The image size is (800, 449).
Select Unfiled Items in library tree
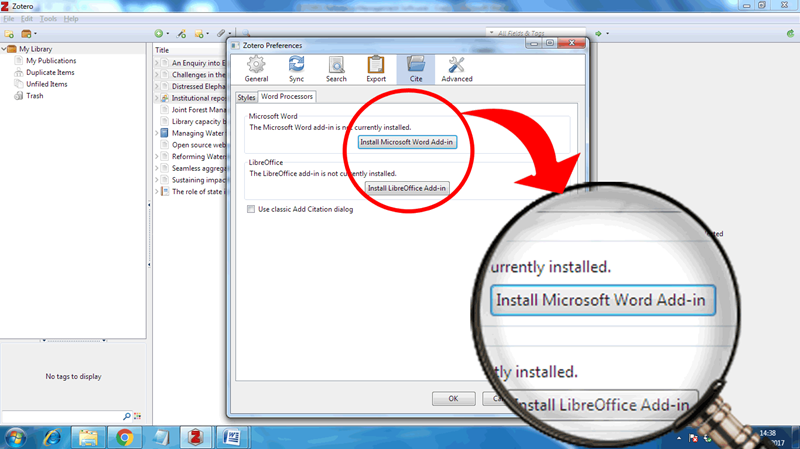point(46,84)
